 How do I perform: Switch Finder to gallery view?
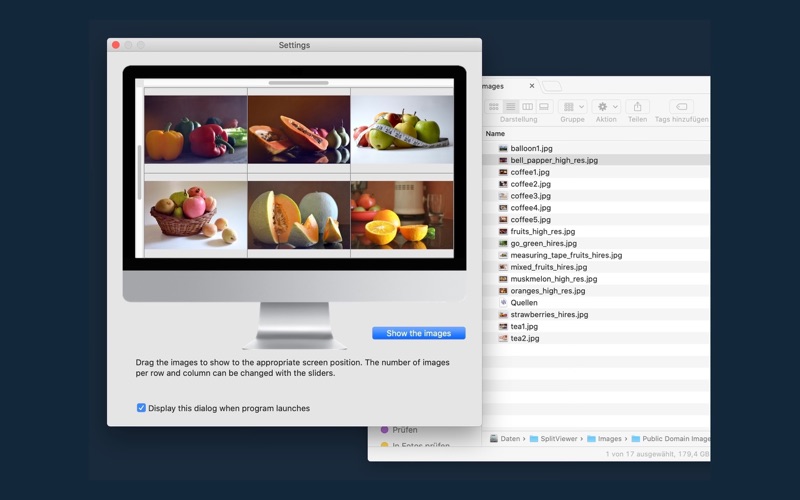point(544,107)
